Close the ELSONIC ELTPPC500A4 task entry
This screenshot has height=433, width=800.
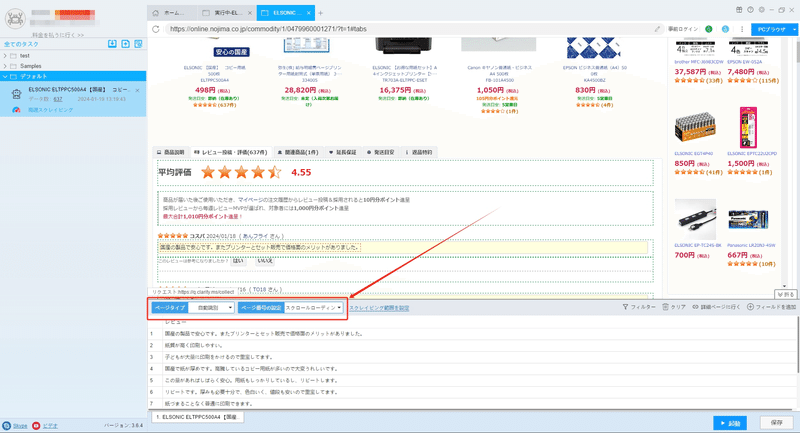click(137, 90)
